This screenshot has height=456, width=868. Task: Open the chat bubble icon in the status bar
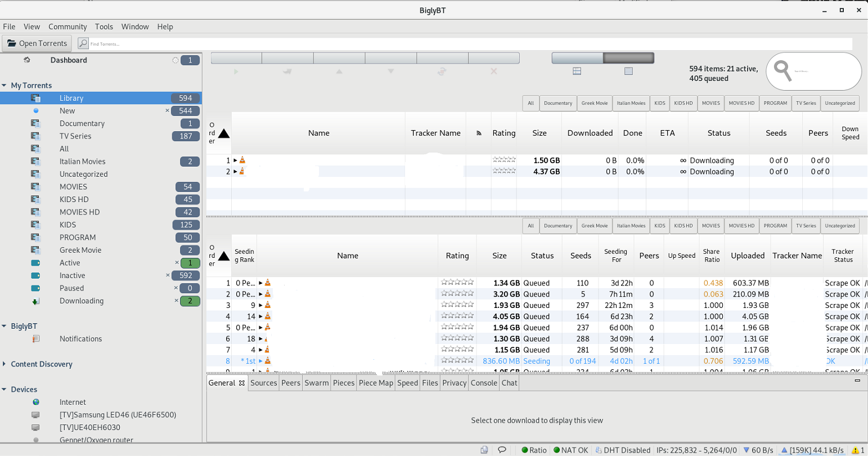tap(502, 450)
